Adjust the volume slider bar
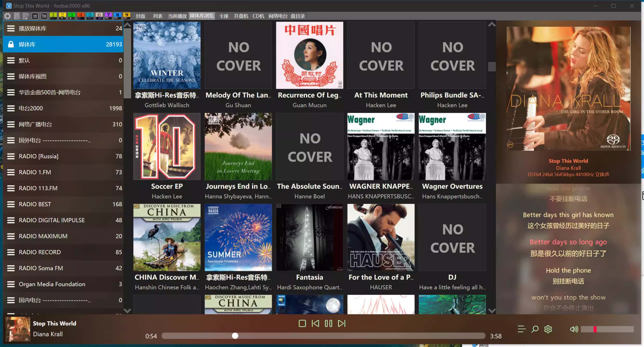Screen dimensions: 644x347 (x=607, y=329)
